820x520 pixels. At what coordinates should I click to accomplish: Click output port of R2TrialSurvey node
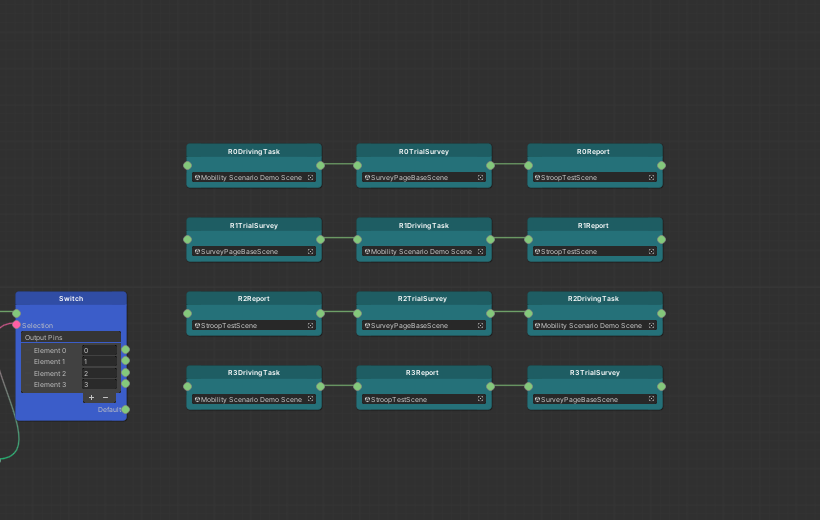pyautogui.click(x=491, y=313)
